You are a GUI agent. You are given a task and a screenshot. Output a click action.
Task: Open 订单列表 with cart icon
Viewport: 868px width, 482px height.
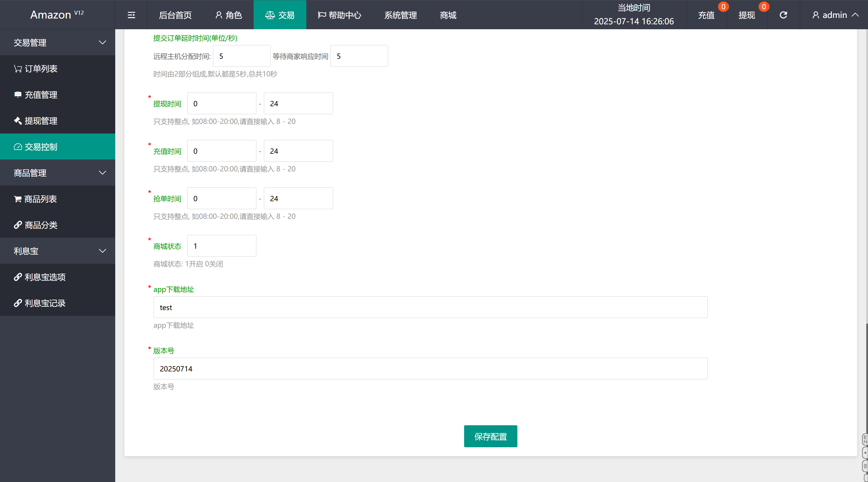point(41,69)
